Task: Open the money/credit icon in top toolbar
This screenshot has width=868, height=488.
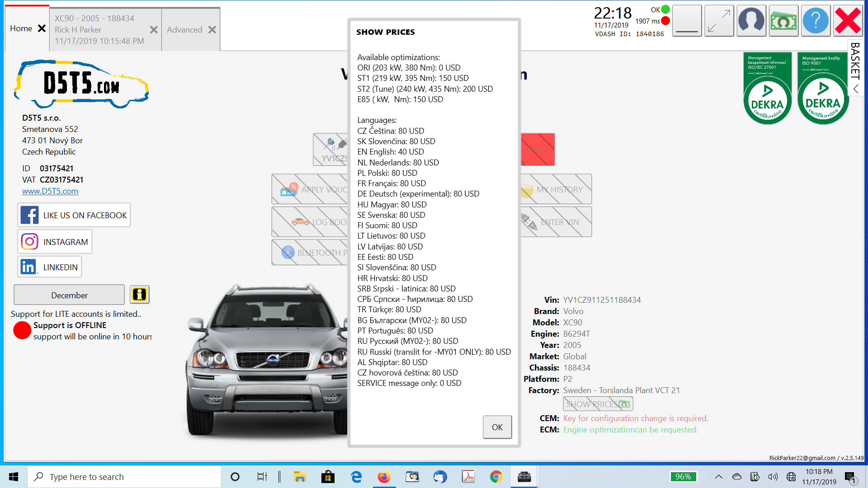Action: click(783, 21)
